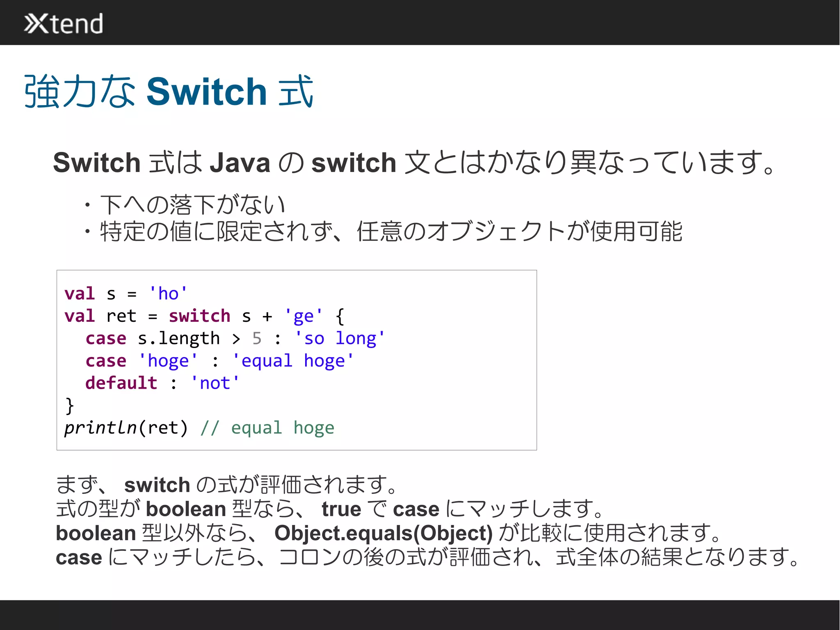The width and height of the screenshot is (840, 630).
Task: Click the comment '// equal hoge'
Action: tap(267, 428)
